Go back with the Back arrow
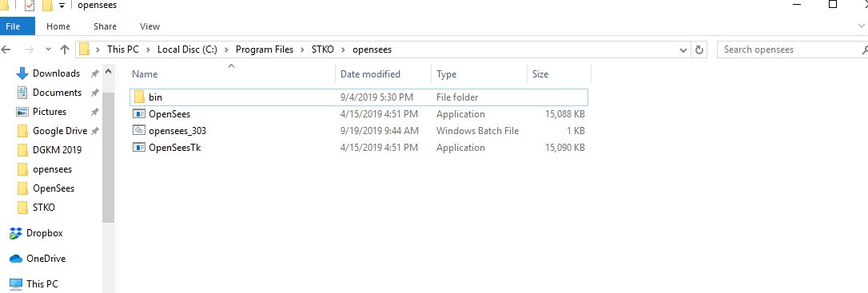 pyautogui.click(x=6, y=49)
